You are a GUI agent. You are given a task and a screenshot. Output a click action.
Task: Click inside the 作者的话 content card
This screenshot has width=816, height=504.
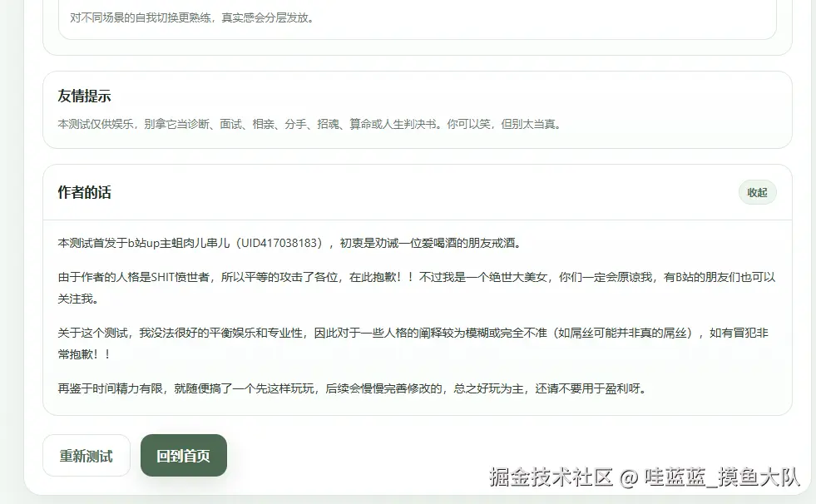pos(416,316)
